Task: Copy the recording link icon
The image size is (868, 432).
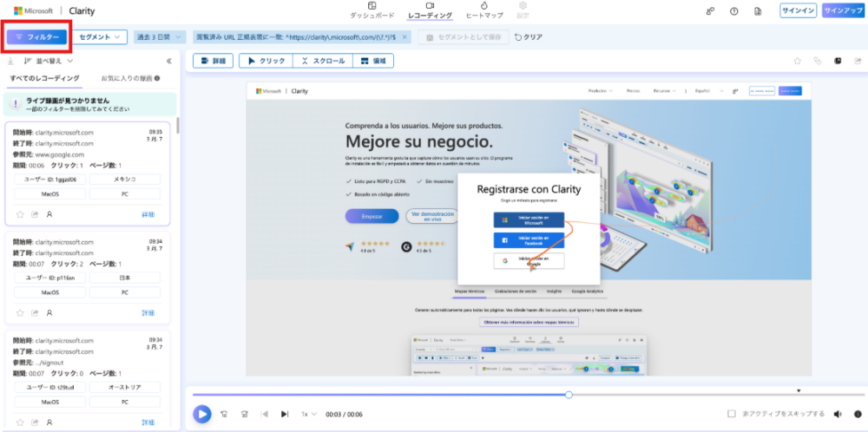Action: [x=817, y=61]
